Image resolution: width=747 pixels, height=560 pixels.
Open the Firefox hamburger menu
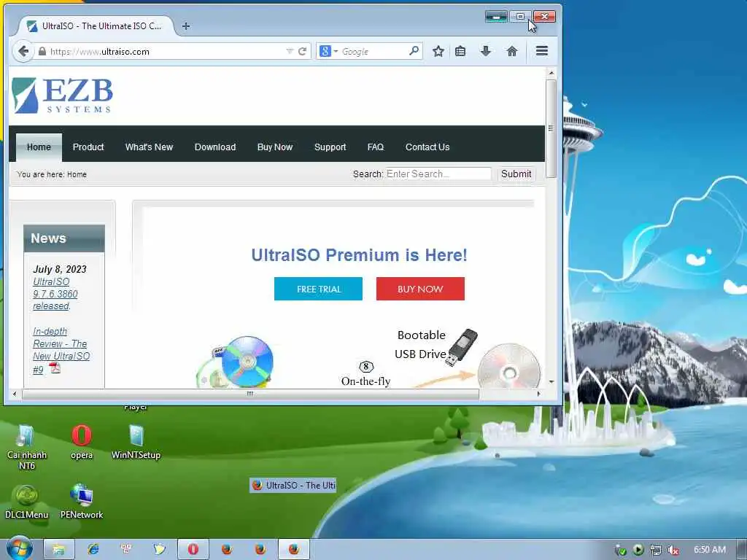[x=542, y=51]
